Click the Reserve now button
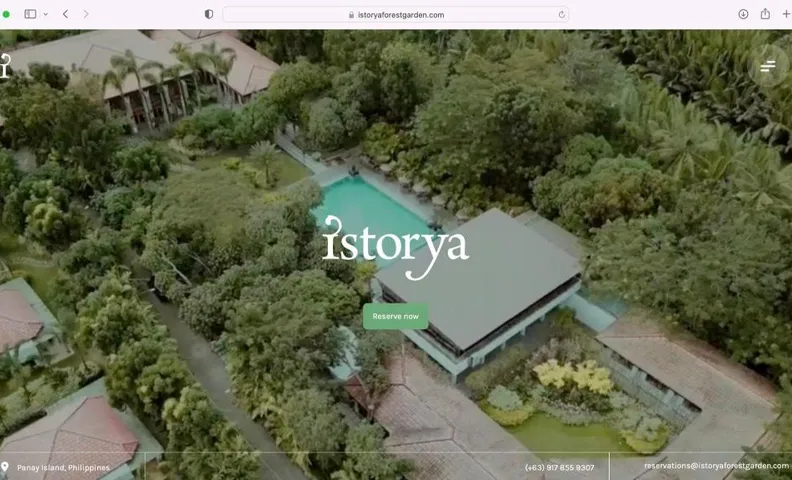 coord(395,316)
